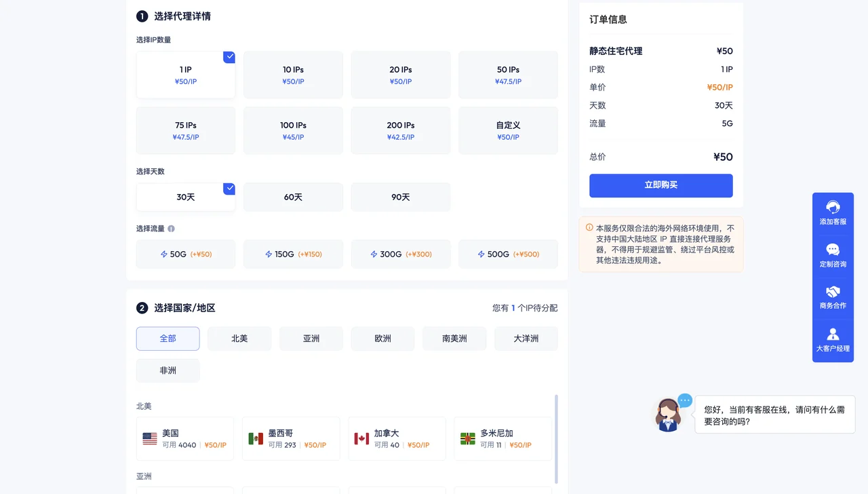This screenshot has width=868, height=494.
Task: Switch to the 南美洲 region tab
Action: pyautogui.click(x=454, y=339)
